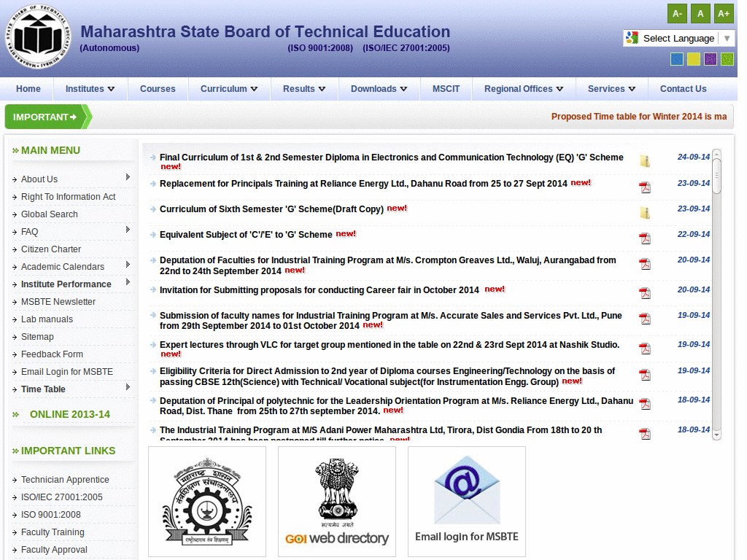Expand the Services menu

pos(612,89)
